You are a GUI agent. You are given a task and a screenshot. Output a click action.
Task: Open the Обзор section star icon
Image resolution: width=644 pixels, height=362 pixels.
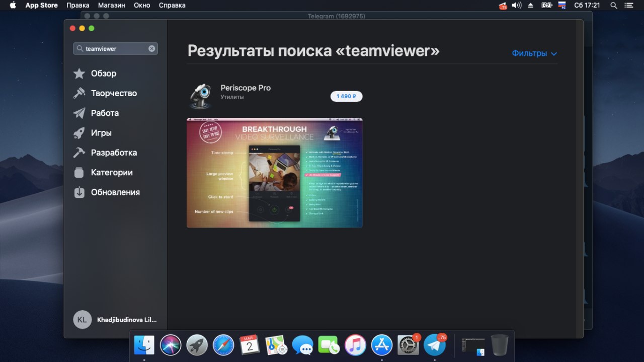(x=79, y=74)
